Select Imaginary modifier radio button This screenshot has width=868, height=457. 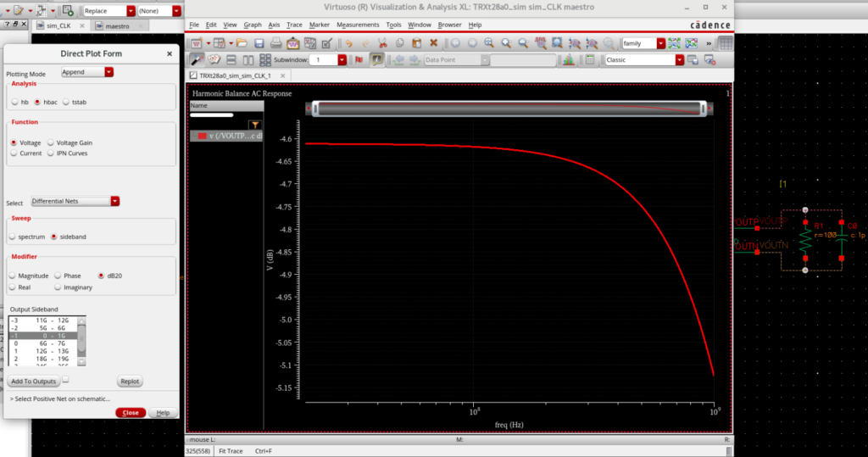point(58,287)
